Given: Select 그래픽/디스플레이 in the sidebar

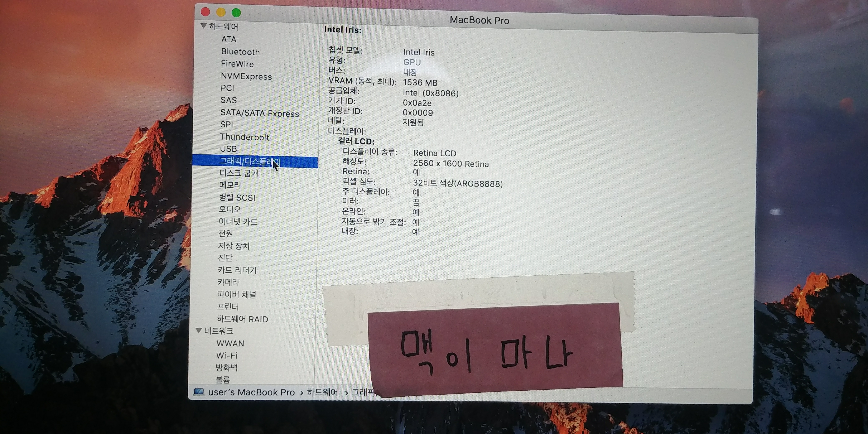Looking at the screenshot, I should point(250,161).
